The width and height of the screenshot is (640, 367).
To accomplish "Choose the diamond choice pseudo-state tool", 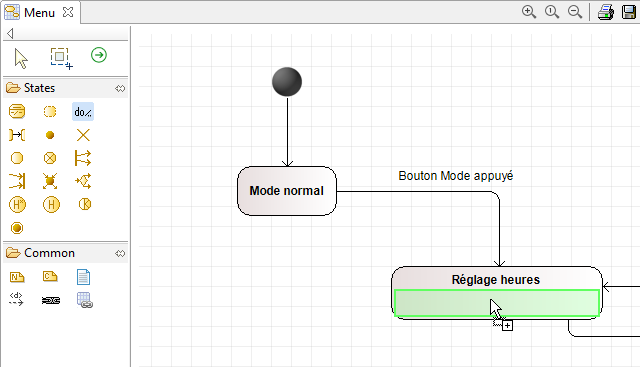I will pyautogui.click(x=83, y=181).
